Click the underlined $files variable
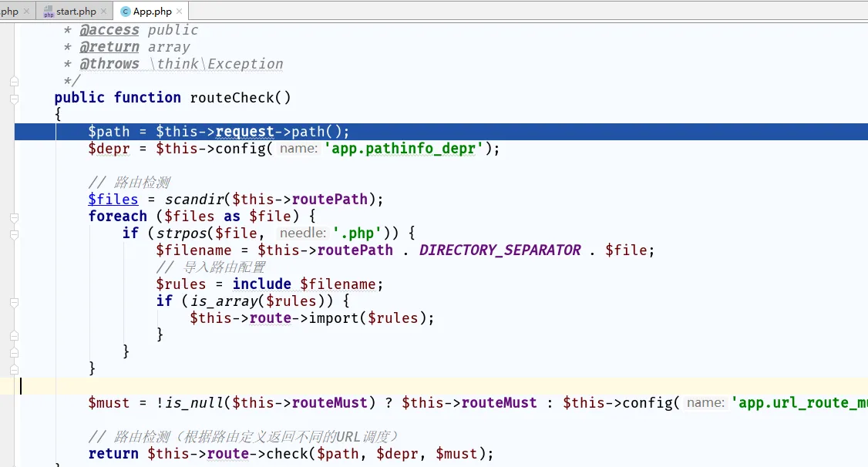 (x=113, y=200)
